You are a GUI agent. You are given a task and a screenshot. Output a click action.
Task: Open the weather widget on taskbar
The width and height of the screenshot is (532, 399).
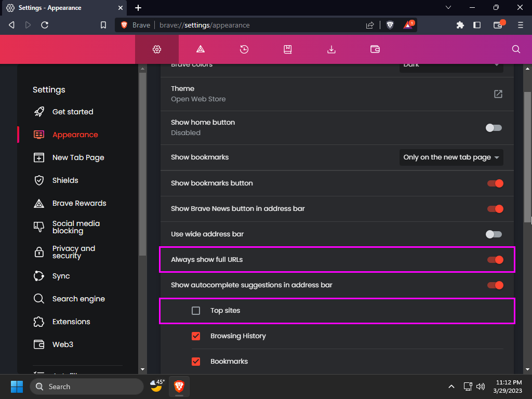coord(157,386)
